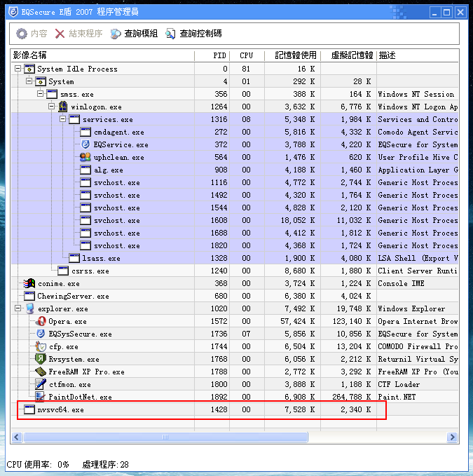This screenshot has width=473, height=476.
Task: Click PID 1428 of nvsvc64.exe
Action: coord(219,409)
